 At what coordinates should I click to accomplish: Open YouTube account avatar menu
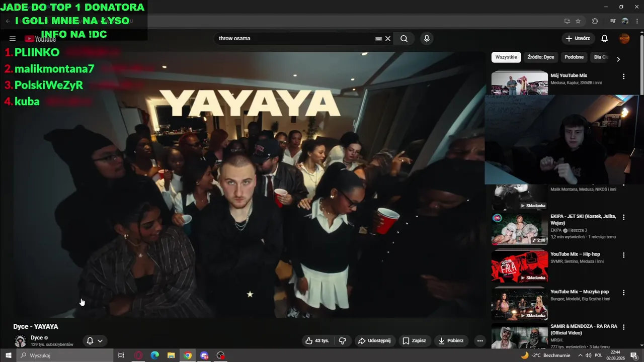point(624,39)
